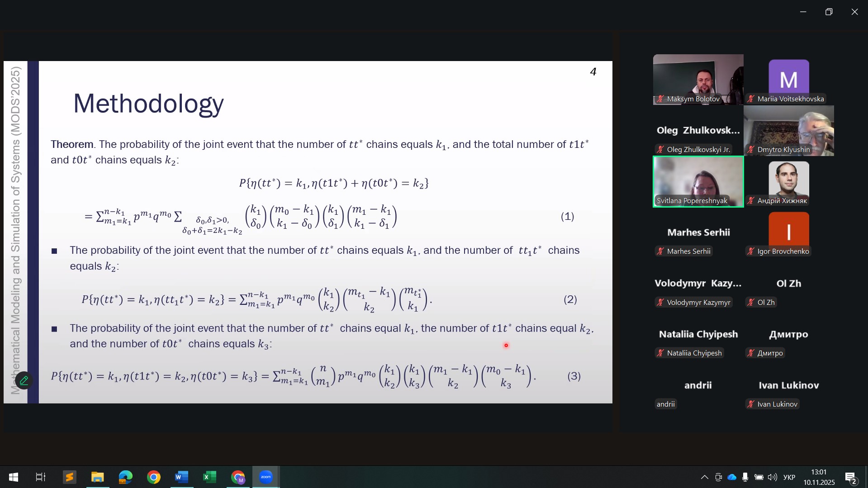Expand the hidden system tray icons
This screenshot has width=868, height=488.
click(x=704, y=478)
